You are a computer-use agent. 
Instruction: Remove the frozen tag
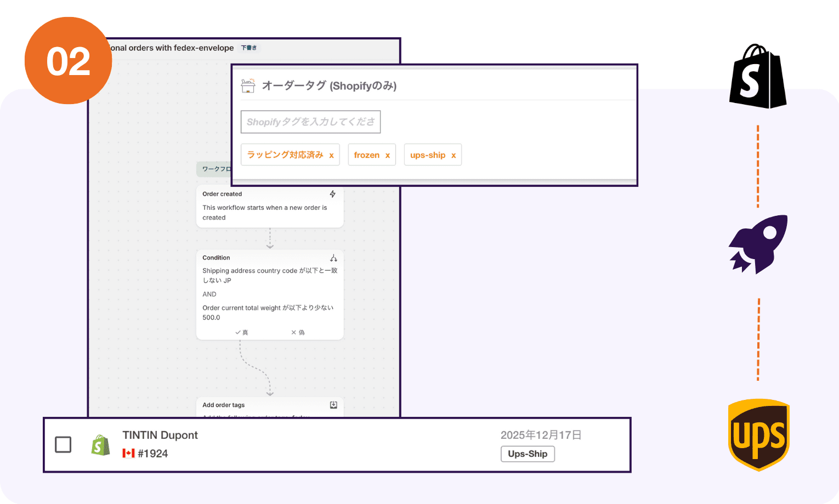[387, 154]
